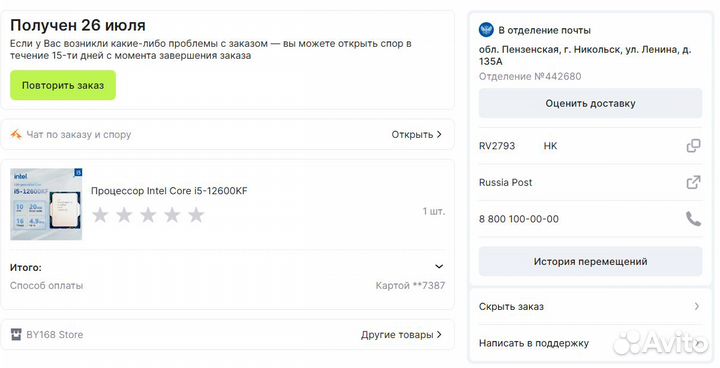Click the Пензенская Никольск delivery address text
This screenshot has height=368, width=720.
coord(585,55)
